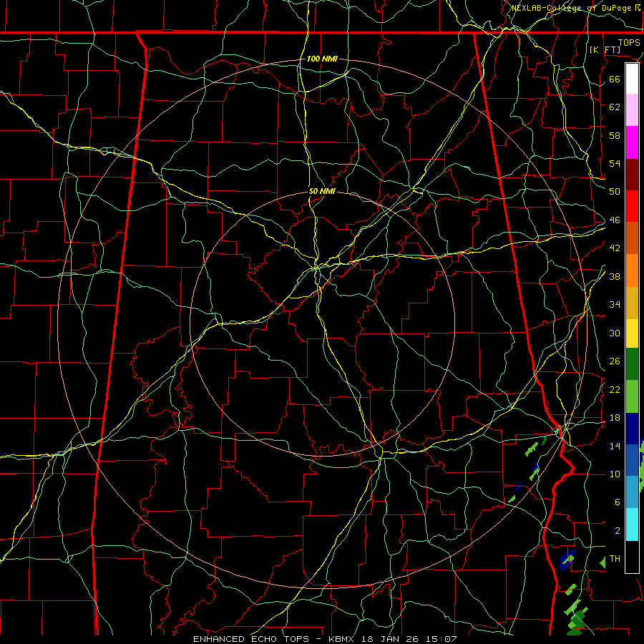
Task: Click the KBMX radar site identifier
Action: coord(343,639)
